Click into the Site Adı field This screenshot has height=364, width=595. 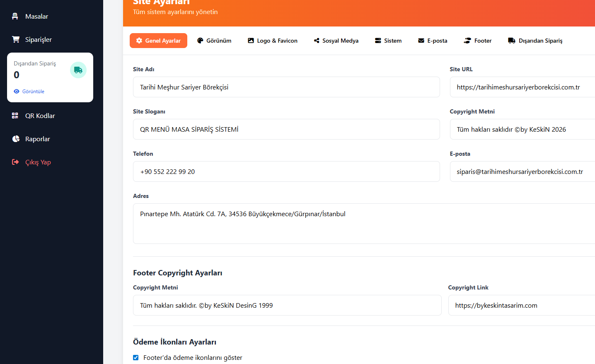click(286, 87)
